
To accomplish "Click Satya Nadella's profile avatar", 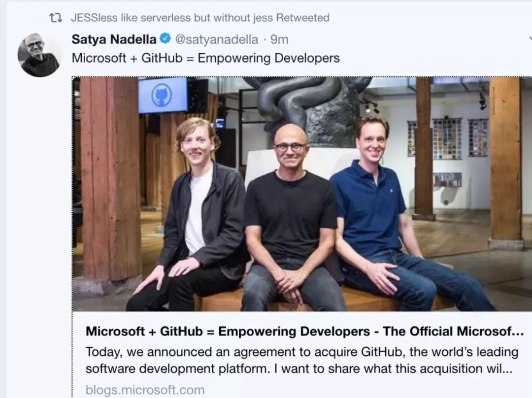I will [x=39, y=55].
